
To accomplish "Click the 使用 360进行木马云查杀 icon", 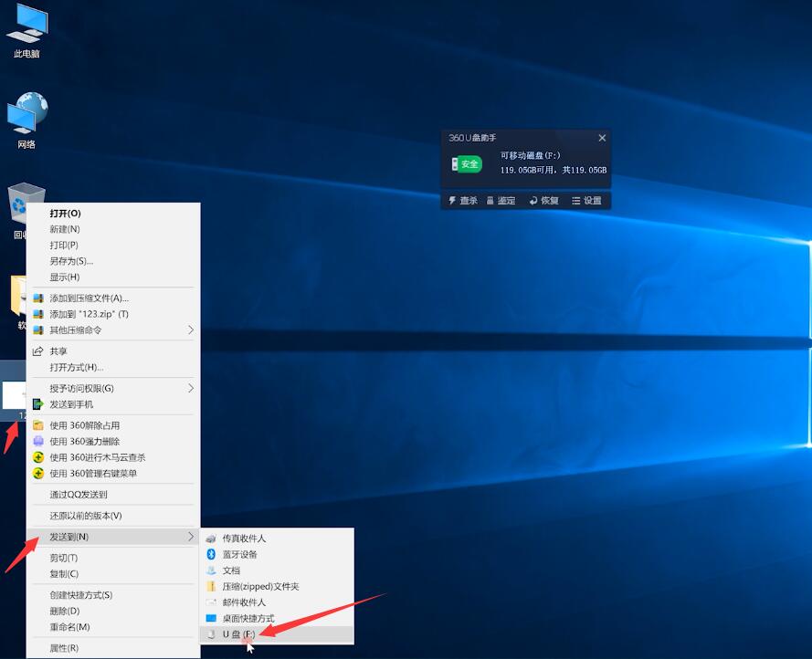I will pos(37,457).
